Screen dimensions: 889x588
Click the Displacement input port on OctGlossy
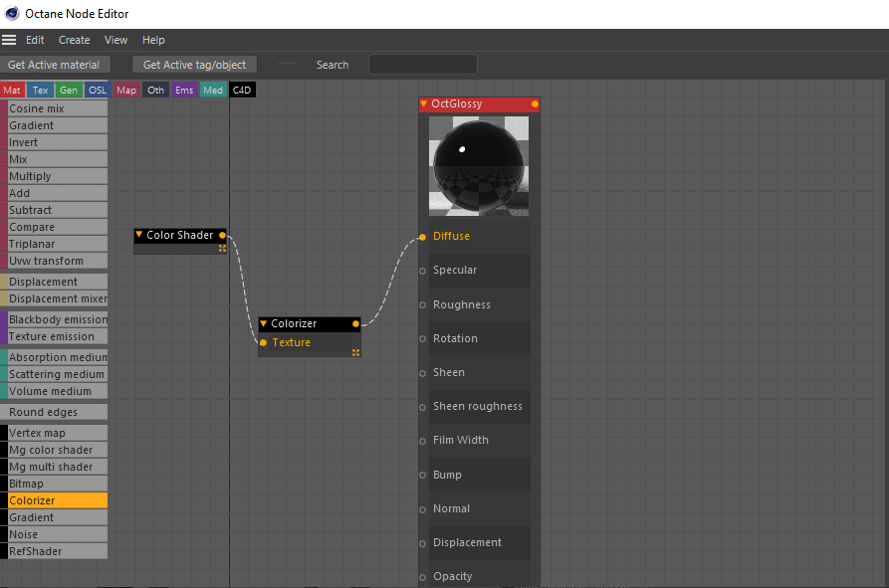(x=422, y=544)
